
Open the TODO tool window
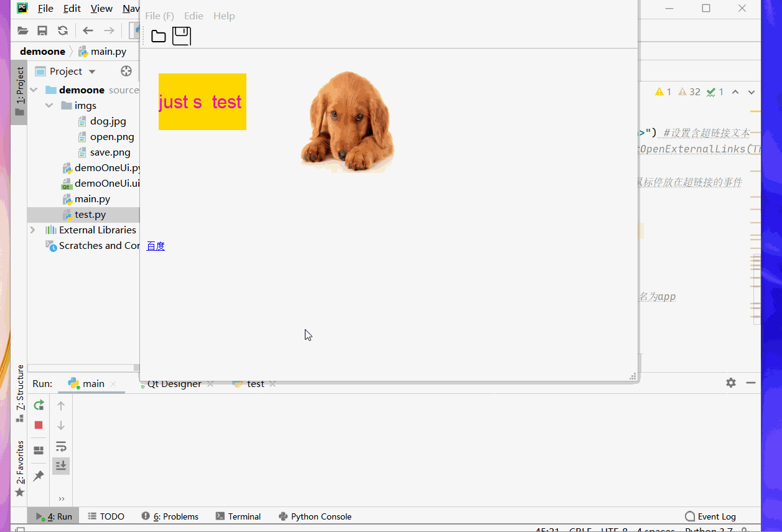[x=106, y=516]
